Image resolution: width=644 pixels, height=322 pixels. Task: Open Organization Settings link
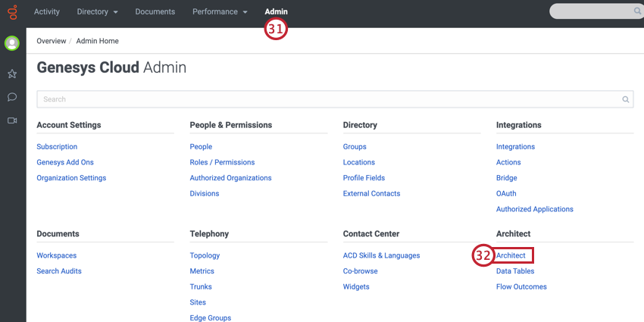(x=71, y=178)
